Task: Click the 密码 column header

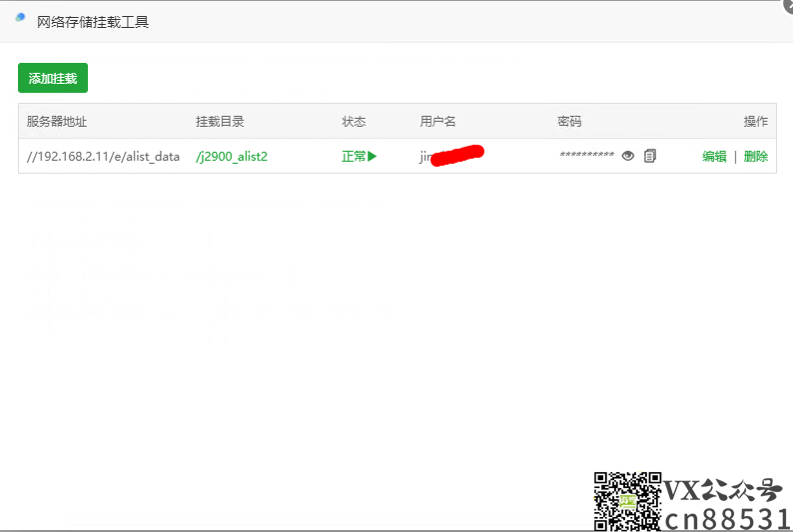Action: [x=569, y=121]
